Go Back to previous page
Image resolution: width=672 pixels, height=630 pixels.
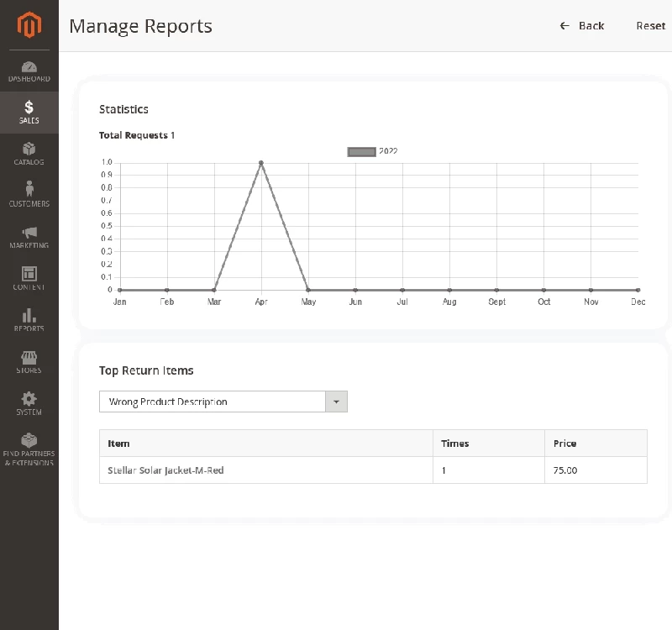[582, 26]
